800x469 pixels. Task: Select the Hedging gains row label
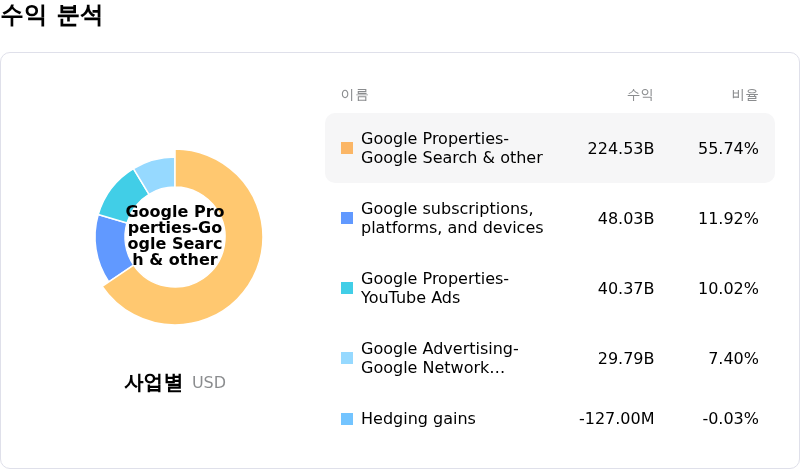click(x=418, y=419)
